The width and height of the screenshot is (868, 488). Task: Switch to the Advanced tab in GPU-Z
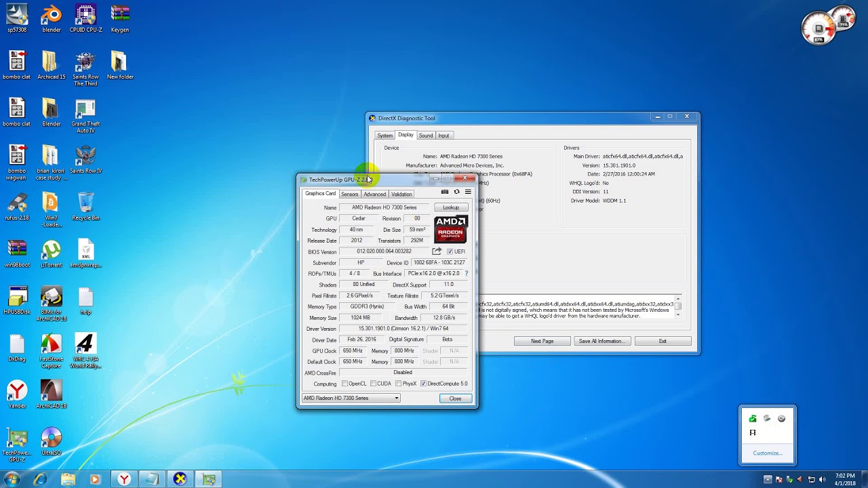374,195
